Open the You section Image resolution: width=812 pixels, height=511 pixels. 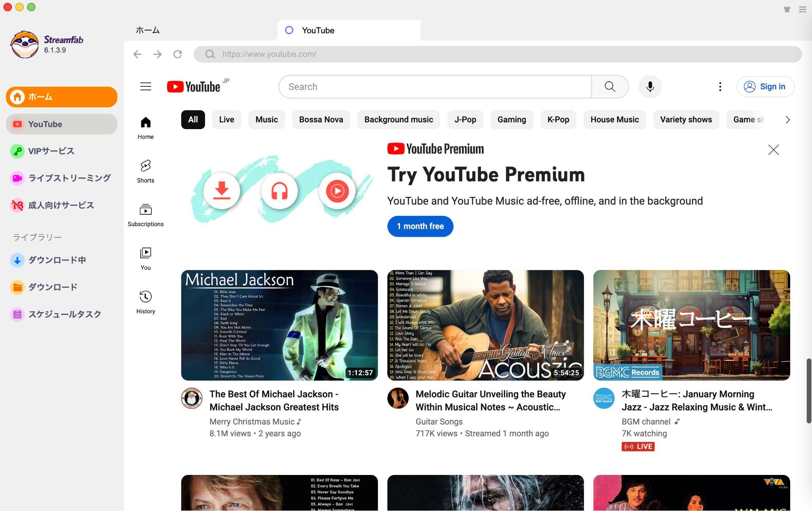pos(146,259)
